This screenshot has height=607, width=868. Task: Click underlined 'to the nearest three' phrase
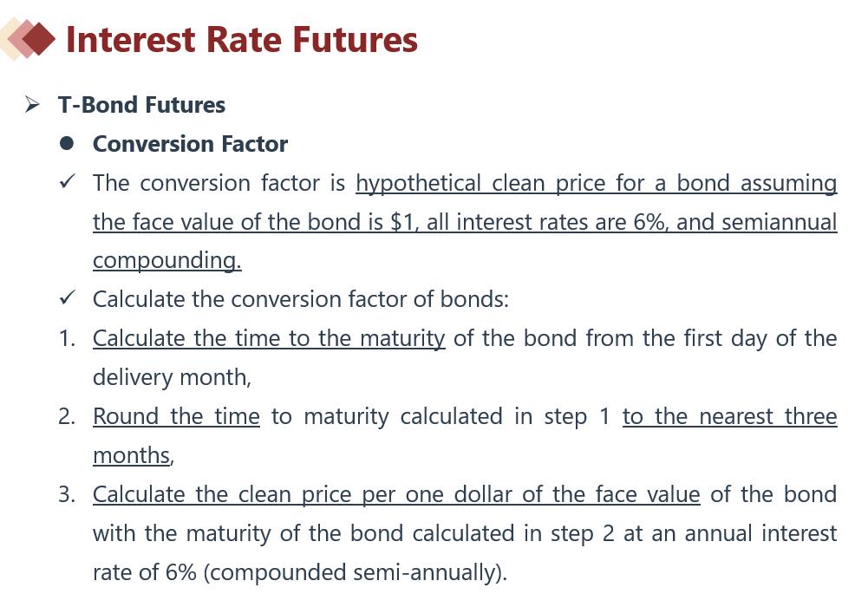729,416
